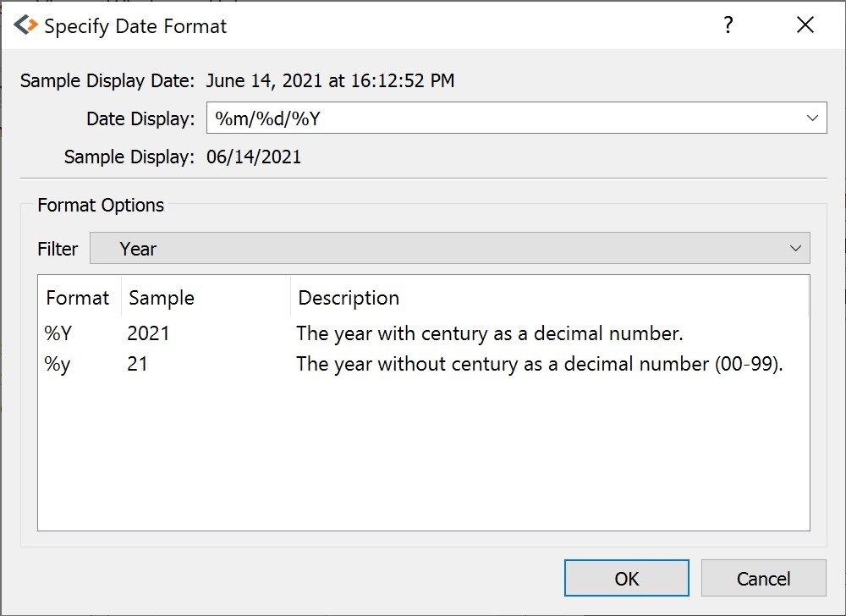
Task: Click the application logo in the title bar
Action: (26, 25)
